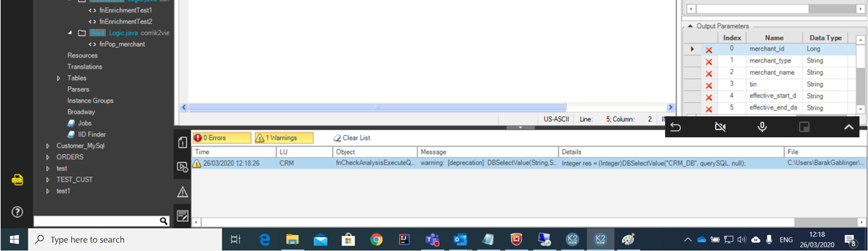Delete the effective_end_da parameter row

click(x=709, y=108)
